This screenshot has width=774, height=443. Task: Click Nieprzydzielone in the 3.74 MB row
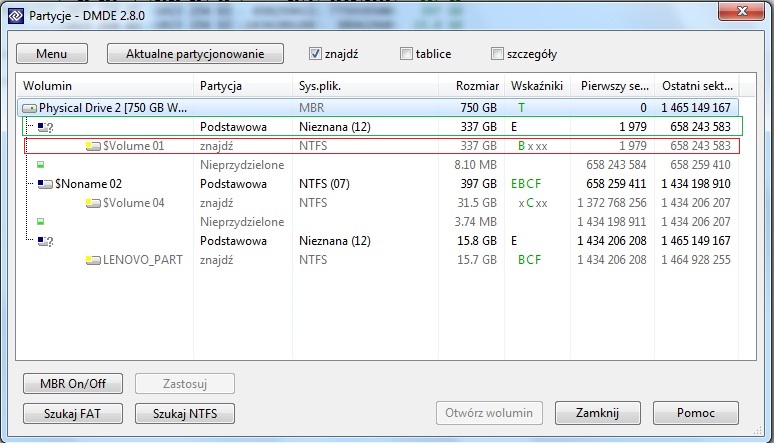[242, 222]
